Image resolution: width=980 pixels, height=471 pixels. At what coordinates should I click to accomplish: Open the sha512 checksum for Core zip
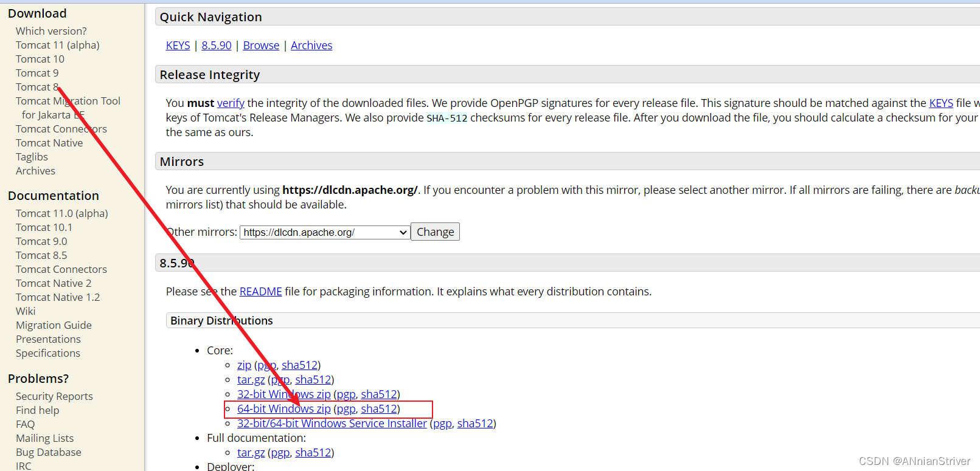pos(300,365)
